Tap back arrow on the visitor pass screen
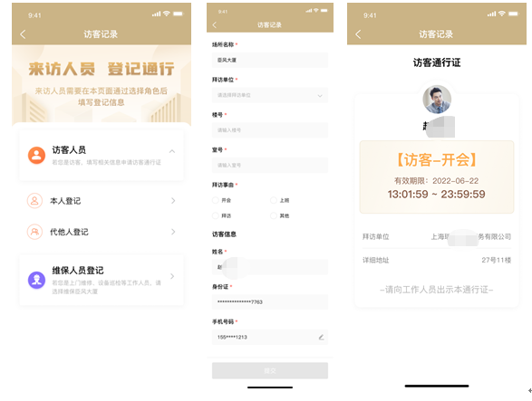The height and width of the screenshot is (401, 532). (358, 34)
